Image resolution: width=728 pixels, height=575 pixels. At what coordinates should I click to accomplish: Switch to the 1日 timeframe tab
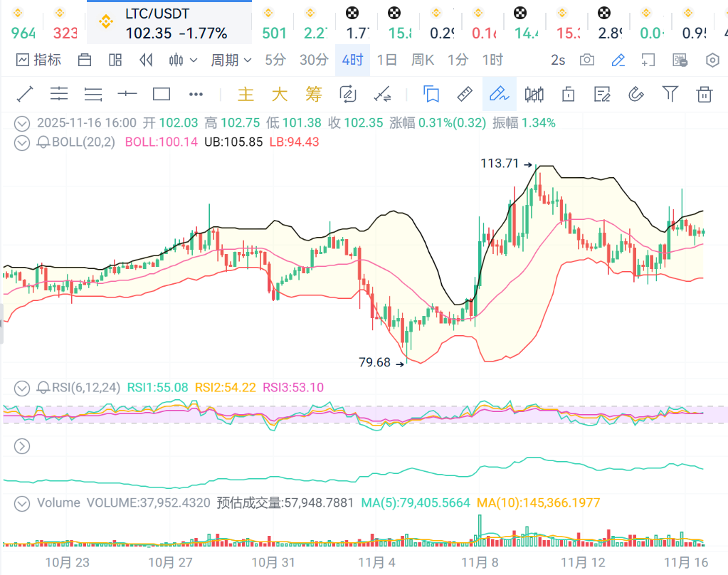click(x=387, y=60)
